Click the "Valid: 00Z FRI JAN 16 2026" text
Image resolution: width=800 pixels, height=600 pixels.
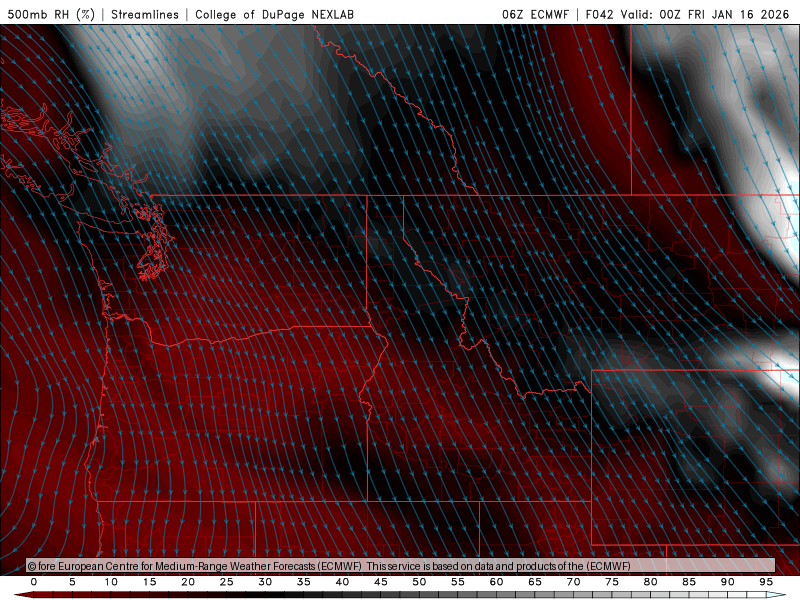(x=705, y=14)
